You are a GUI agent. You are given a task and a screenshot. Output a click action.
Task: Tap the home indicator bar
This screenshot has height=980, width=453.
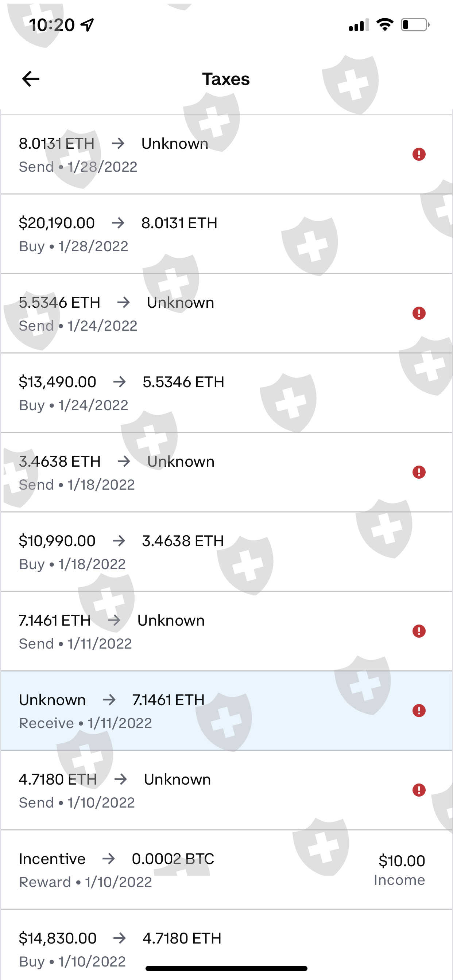click(x=226, y=968)
